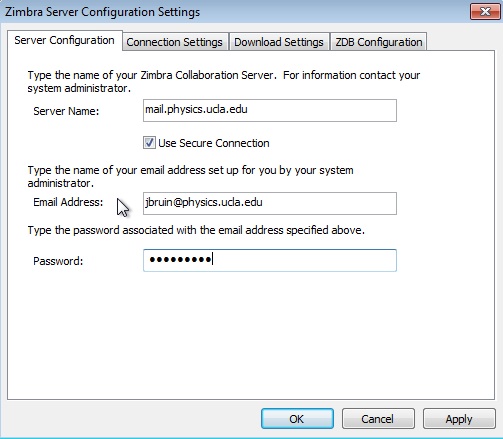Image resolution: width=503 pixels, height=439 pixels.
Task: Go to the Server Configuration tab
Action: (x=65, y=40)
